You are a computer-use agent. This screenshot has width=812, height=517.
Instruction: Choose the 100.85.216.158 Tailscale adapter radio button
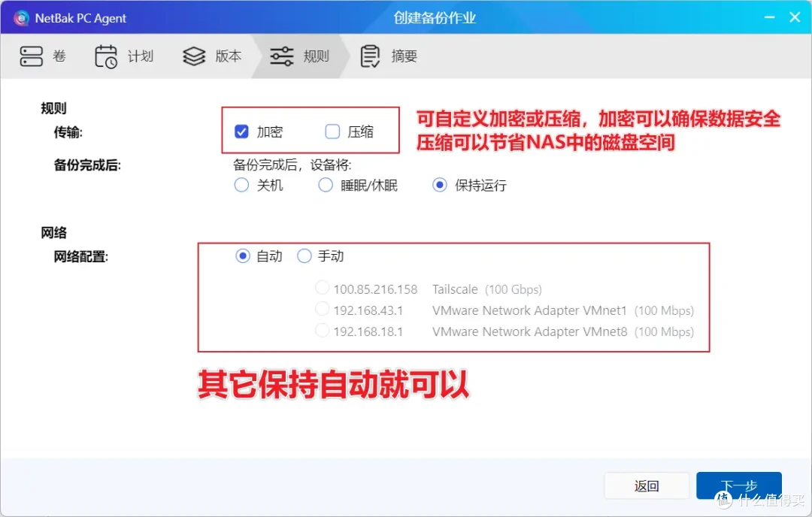tap(322, 287)
